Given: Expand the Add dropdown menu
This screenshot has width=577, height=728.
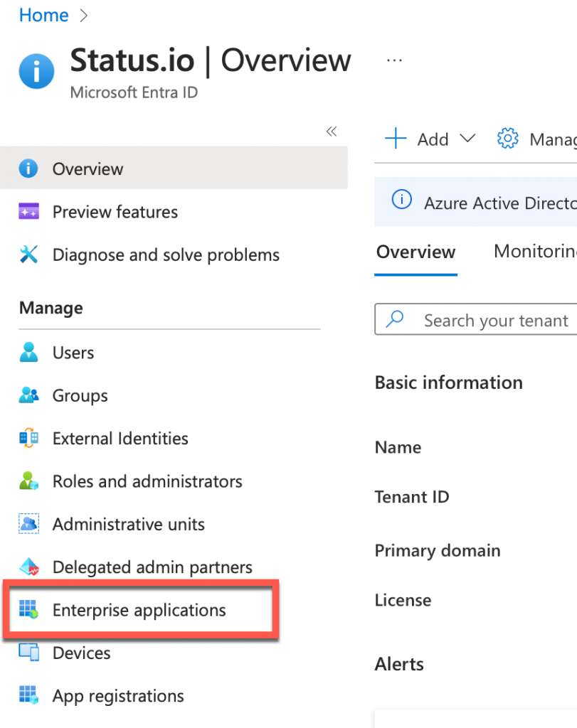Looking at the screenshot, I should tap(467, 139).
